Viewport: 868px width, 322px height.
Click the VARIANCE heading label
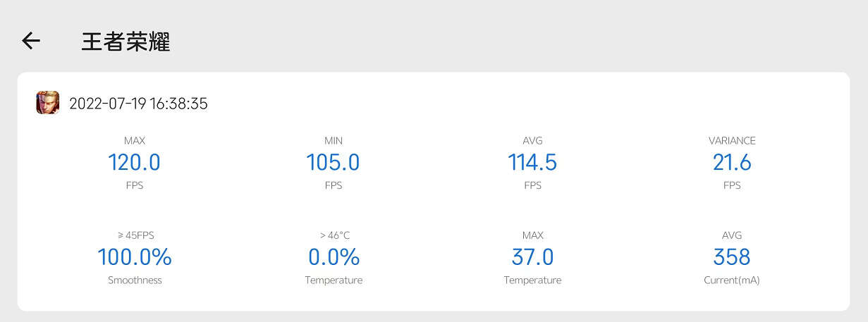732,141
